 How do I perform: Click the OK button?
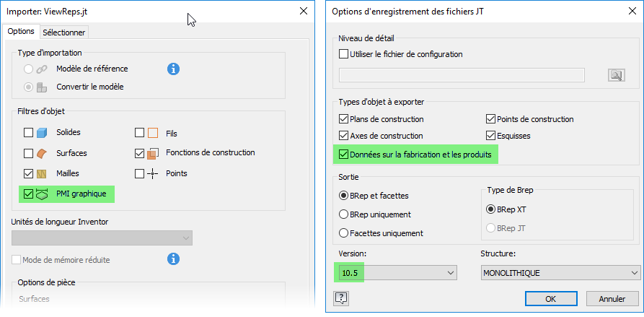550,298
